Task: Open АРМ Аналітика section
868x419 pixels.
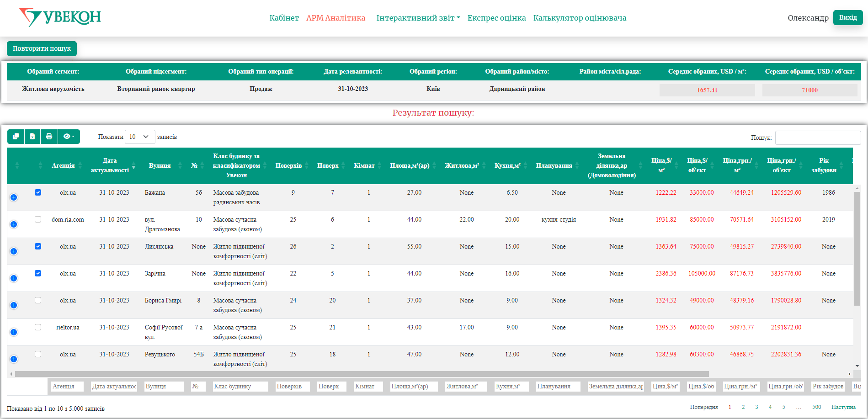Action: pyautogui.click(x=335, y=18)
